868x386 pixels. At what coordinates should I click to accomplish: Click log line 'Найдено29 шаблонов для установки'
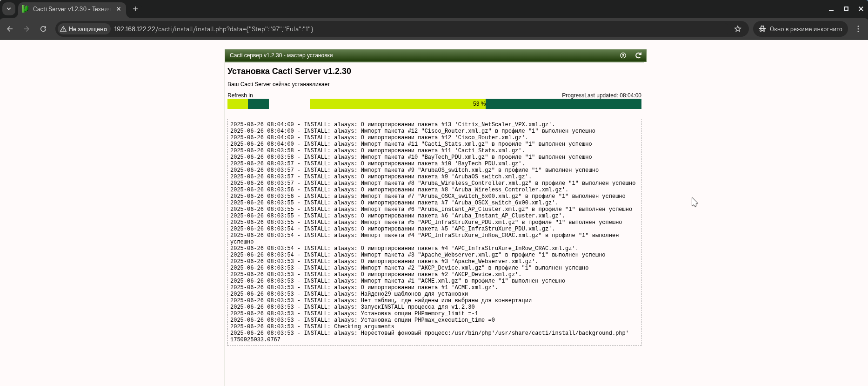[x=349, y=294]
